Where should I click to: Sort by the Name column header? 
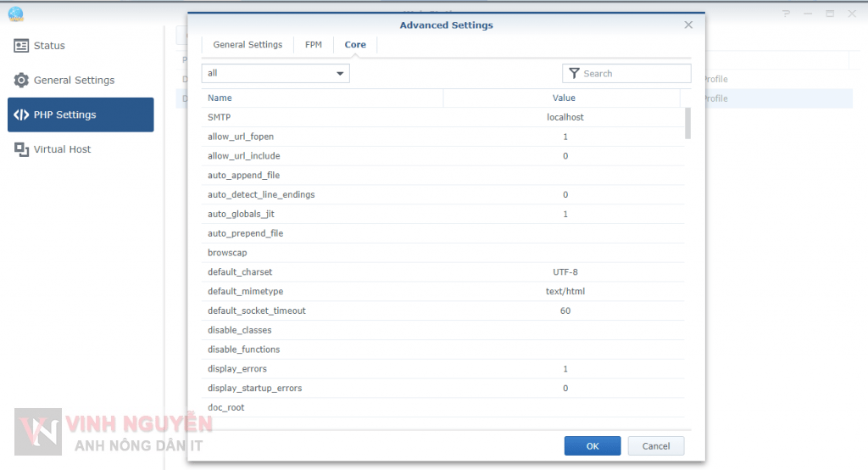(x=322, y=98)
